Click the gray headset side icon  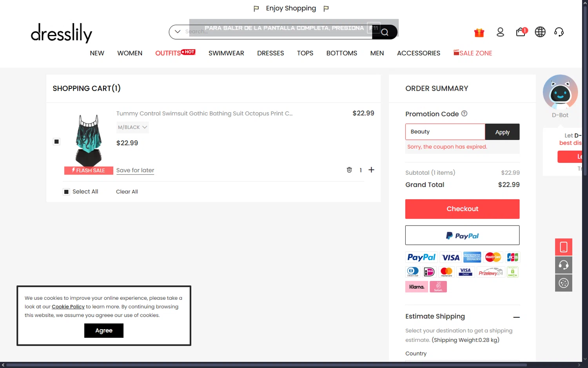[564, 265]
